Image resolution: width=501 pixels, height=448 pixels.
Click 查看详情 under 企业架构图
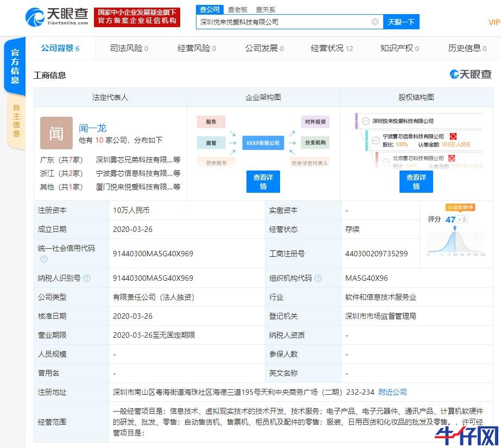coord(263,181)
